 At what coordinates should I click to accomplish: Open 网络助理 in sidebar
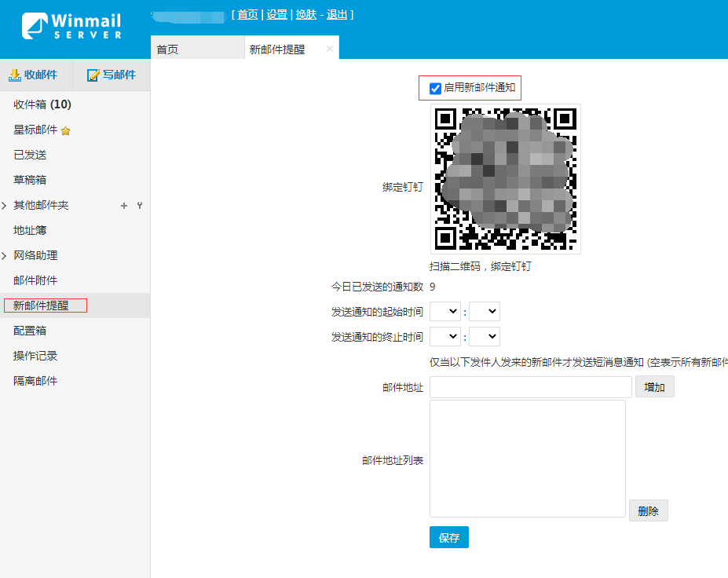[36, 255]
